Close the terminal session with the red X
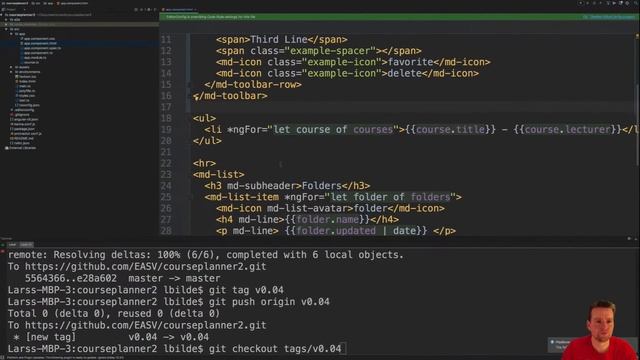 3,251
